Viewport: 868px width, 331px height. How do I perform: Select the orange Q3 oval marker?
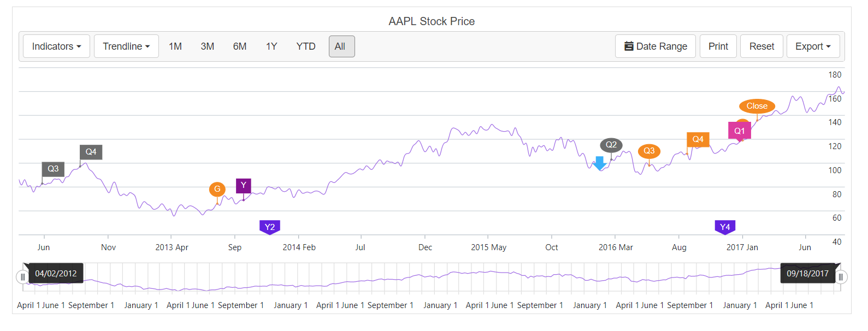(x=649, y=151)
